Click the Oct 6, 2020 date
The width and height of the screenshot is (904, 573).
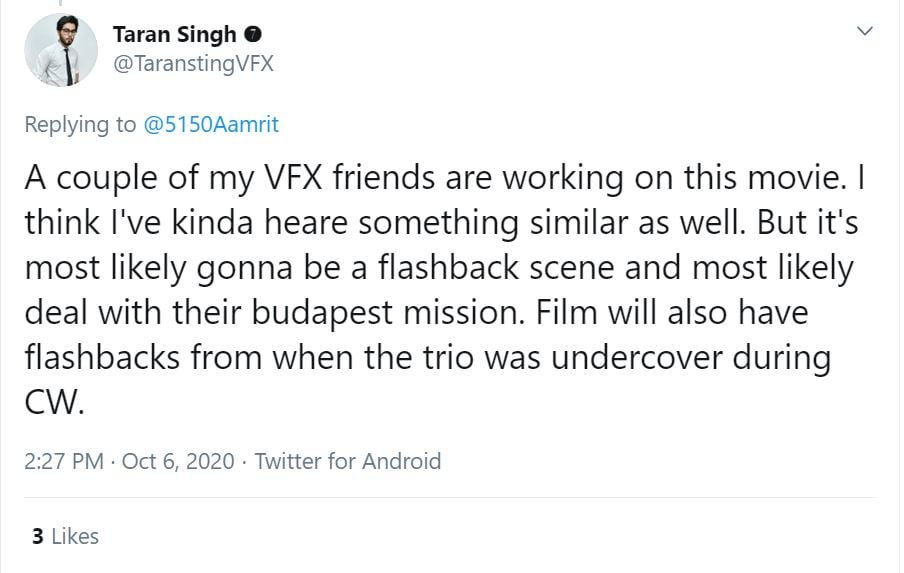point(178,461)
